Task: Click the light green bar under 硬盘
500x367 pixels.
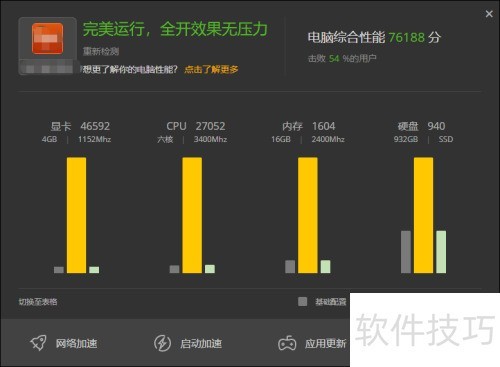Action: (x=441, y=252)
